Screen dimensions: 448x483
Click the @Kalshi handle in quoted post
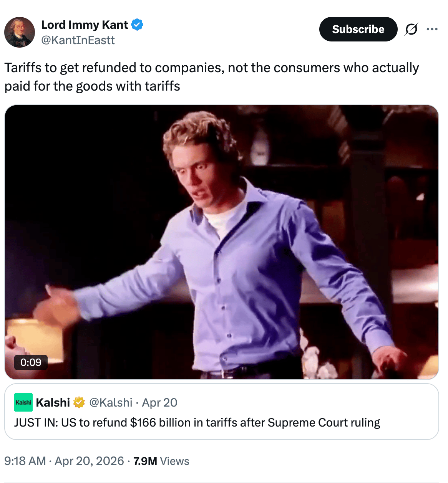click(111, 402)
